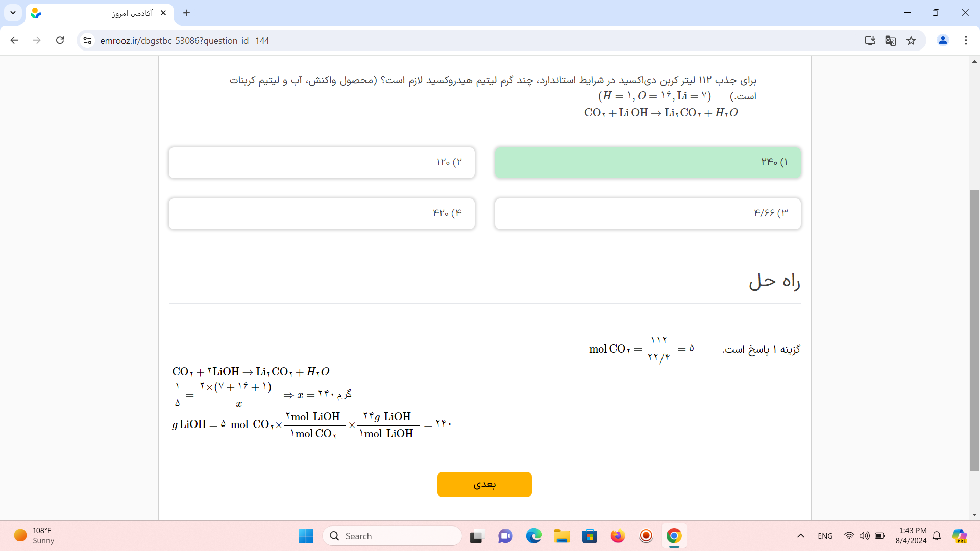
Task: Select answer option 2 (۱۲۰)
Action: 322,163
